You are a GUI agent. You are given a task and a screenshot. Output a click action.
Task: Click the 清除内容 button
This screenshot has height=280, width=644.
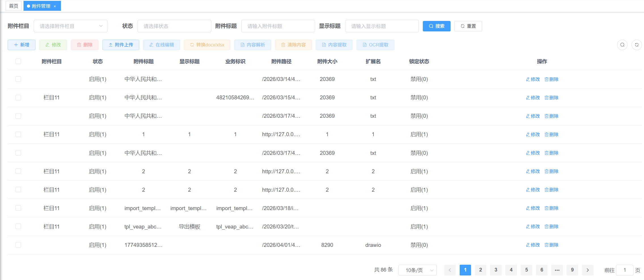[x=294, y=45]
